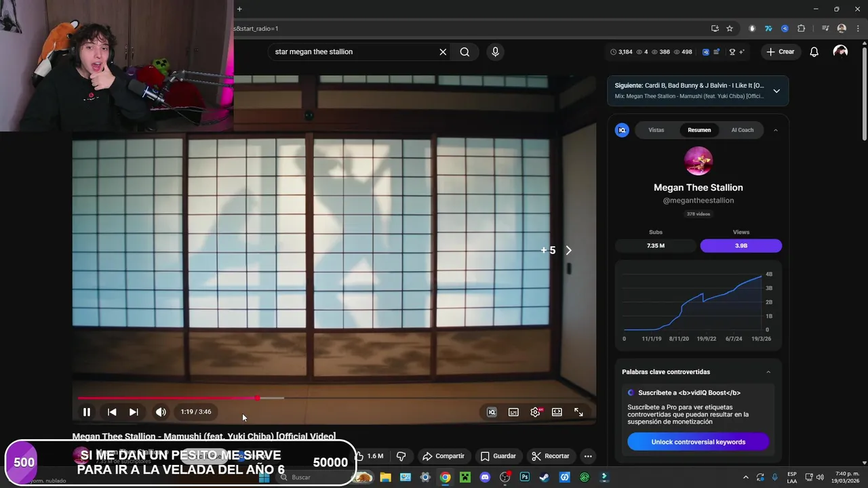Viewport: 868px width, 488px height.
Task: Open Photoshop from taskbar
Action: 524,477
